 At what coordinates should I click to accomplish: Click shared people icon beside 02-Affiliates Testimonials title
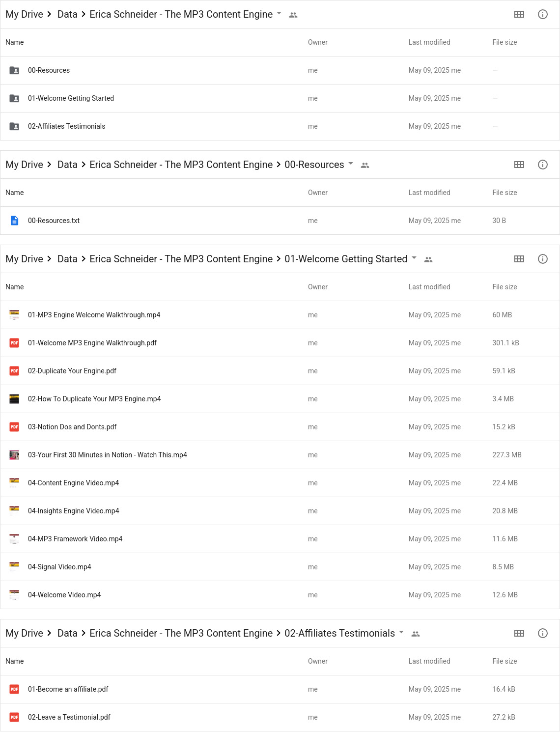pyautogui.click(x=416, y=634)
